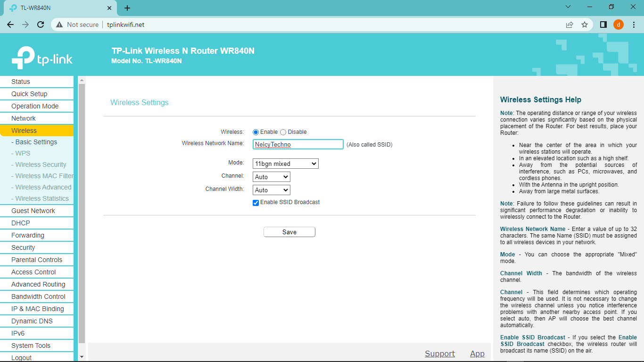Open the Security menu
This screenshot has width=644, height=362.
(x=37, y=247)
